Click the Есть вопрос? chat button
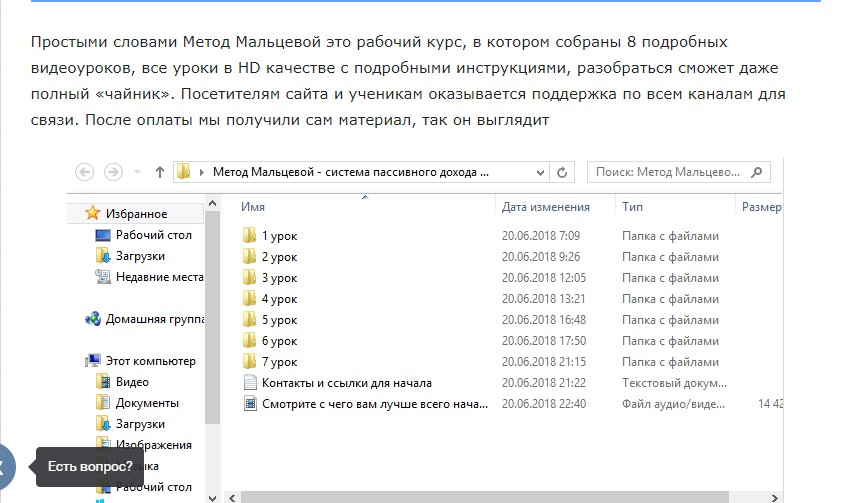Image resolution: width=849 pixels, height=503 pixels. (x=90, y=466)
